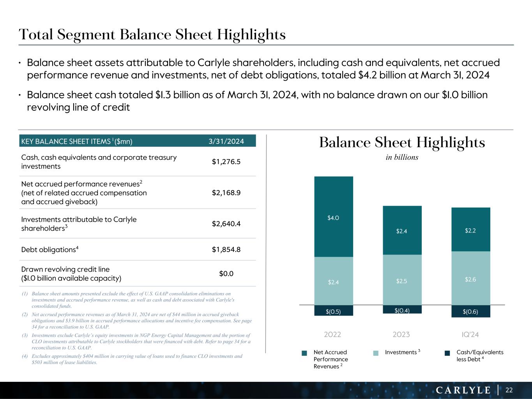Viewport: 532px width, 399px height.
Task: Select the Total Segment Balance Sheet Highlights title
Action: (x=152, y=35)
